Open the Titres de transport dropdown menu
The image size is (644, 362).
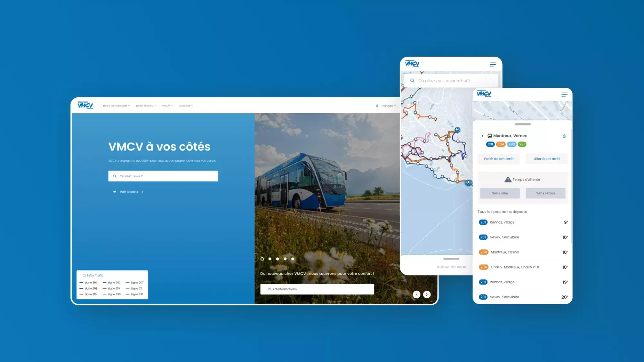116,106
